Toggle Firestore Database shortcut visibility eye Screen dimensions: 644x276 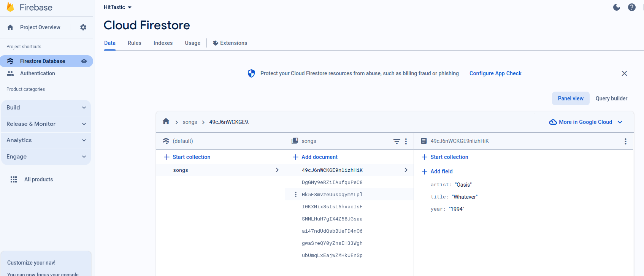tap(84, 61)
